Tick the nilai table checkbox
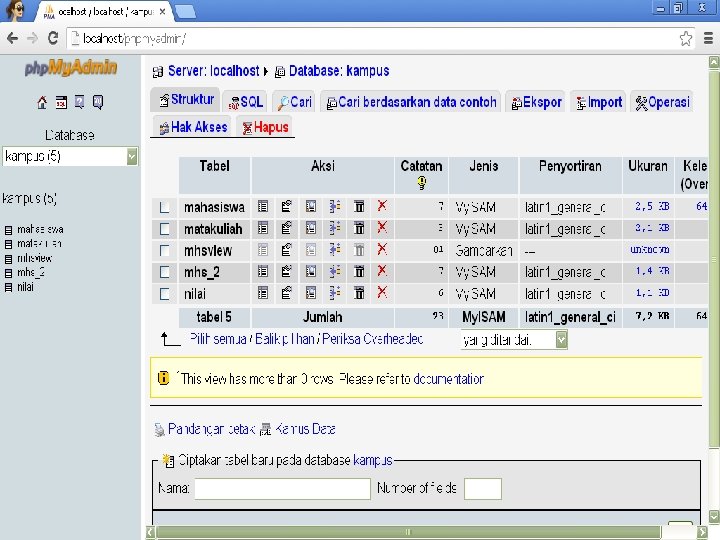This screenshot has height=540, width=720. [x=164, y=293]
